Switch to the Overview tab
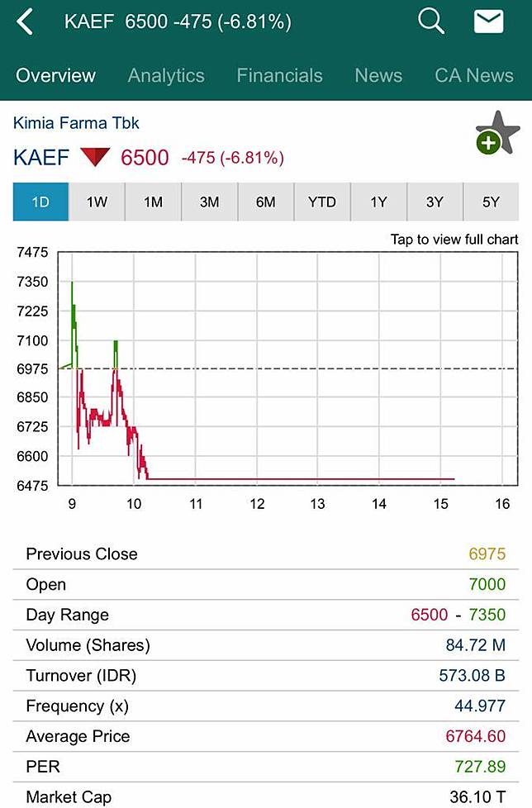Image resolution: width=532 pixels, height=808 pixels. click(x=56, y=76)
